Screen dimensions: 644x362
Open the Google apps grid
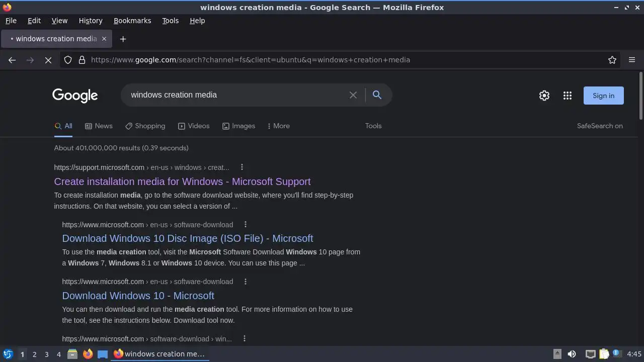coord(568,96)
